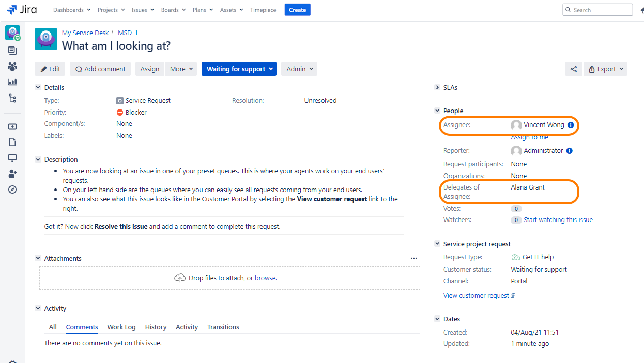Collapse the People section

437,111
